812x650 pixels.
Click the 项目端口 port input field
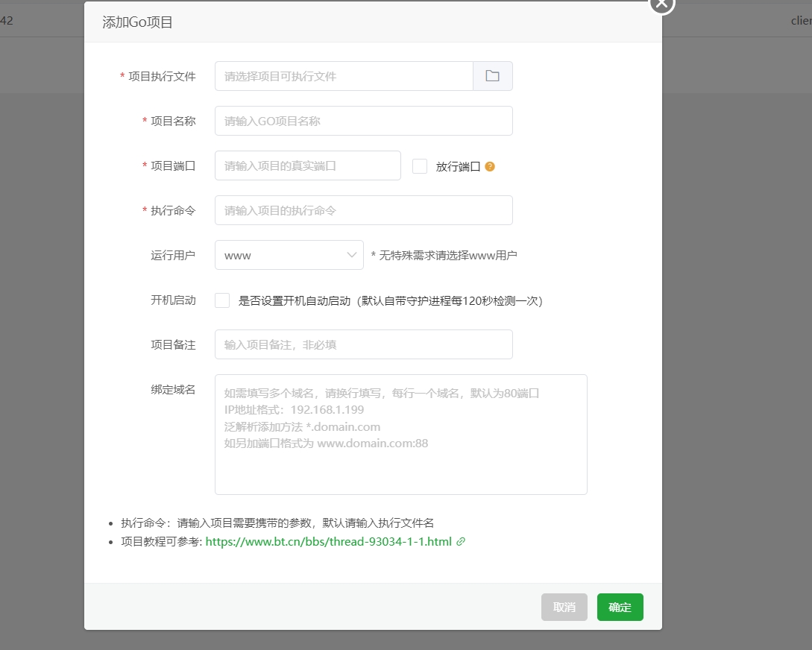point(308,165)
